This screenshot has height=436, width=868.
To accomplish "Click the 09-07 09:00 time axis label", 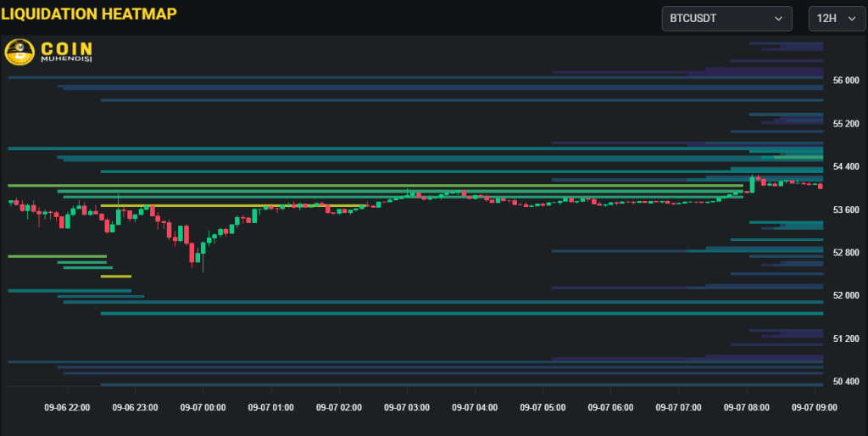I will [x=814, y=408].
